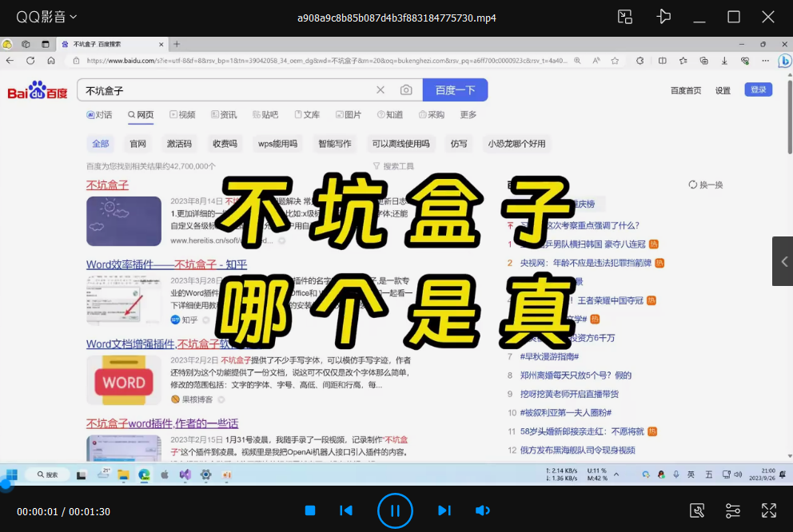Switch to the 视频 search tab
Screen dimensions: 793x532
[x=182, y=115]
